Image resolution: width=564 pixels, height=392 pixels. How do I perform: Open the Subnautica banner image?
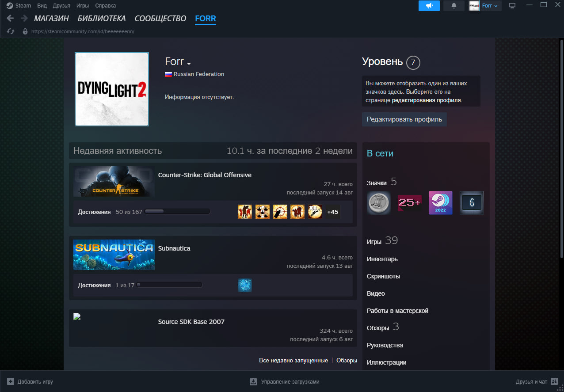click(x=114, y=255)
